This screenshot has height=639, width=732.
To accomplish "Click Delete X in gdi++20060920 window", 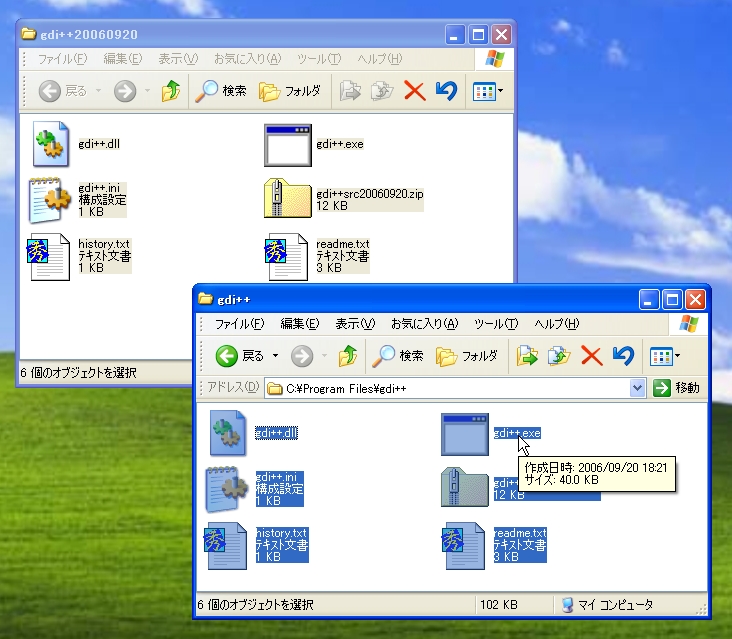I will click(x=415, y=91).
